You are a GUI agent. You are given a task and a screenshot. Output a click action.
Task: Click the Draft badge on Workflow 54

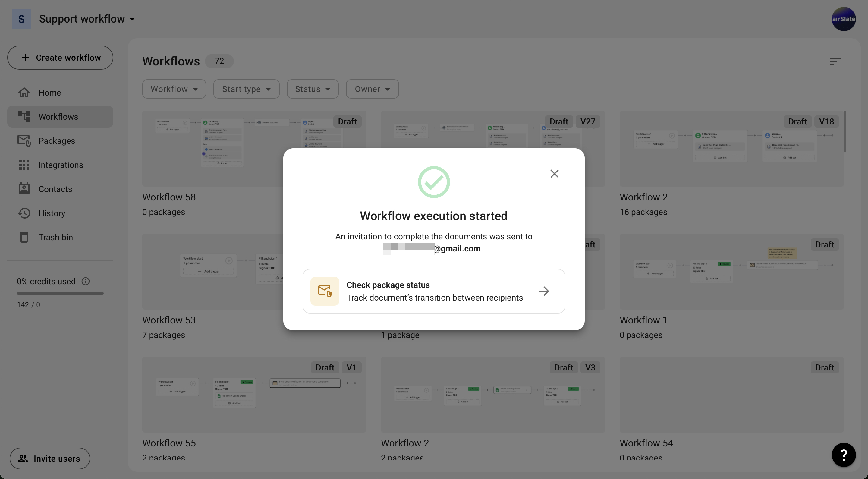pos(825,367)
